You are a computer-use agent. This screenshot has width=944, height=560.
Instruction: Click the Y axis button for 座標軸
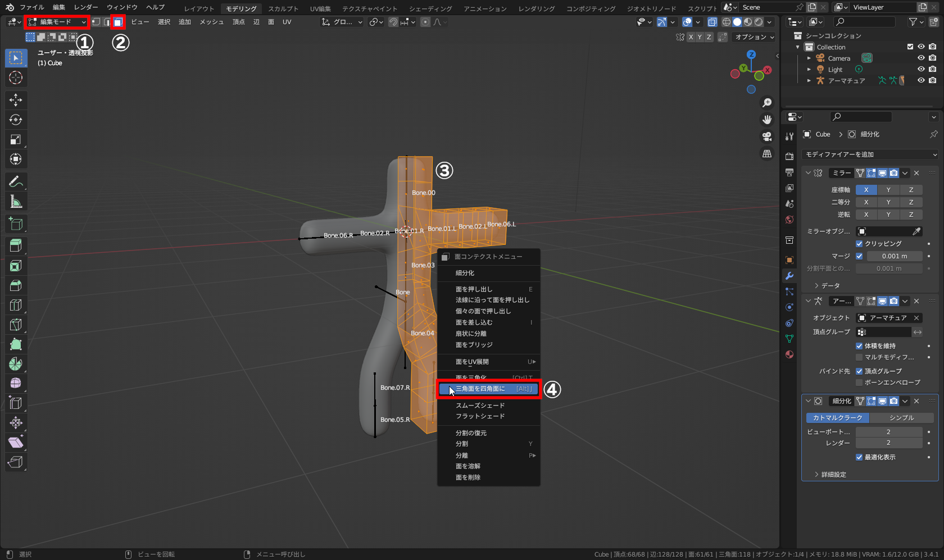point(888,190)
